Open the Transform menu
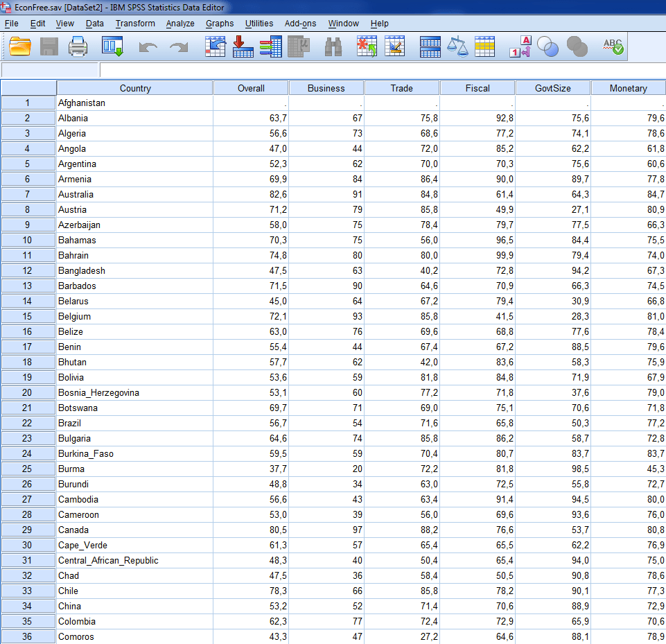This screenshot has width=666, height=644. point(135,24)
